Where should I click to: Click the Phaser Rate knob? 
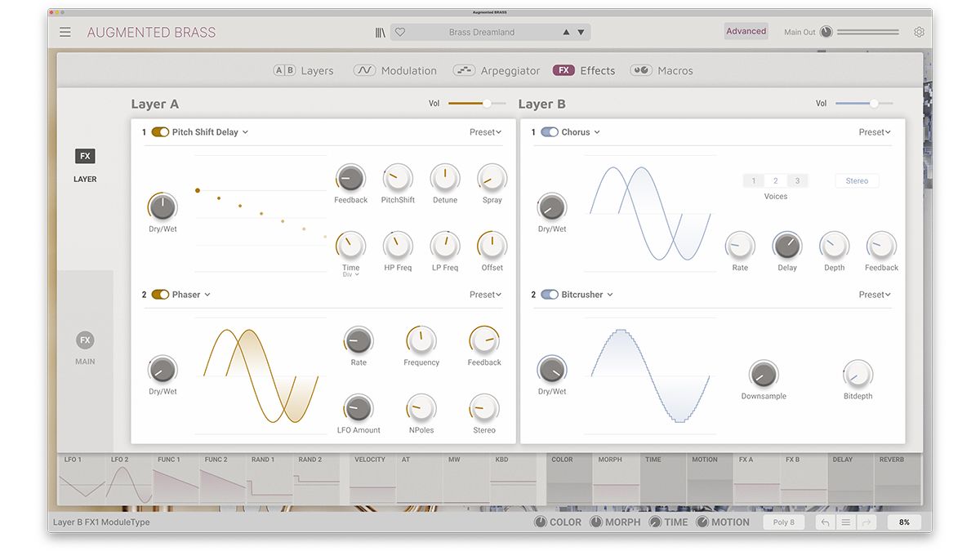coord(359,340)
